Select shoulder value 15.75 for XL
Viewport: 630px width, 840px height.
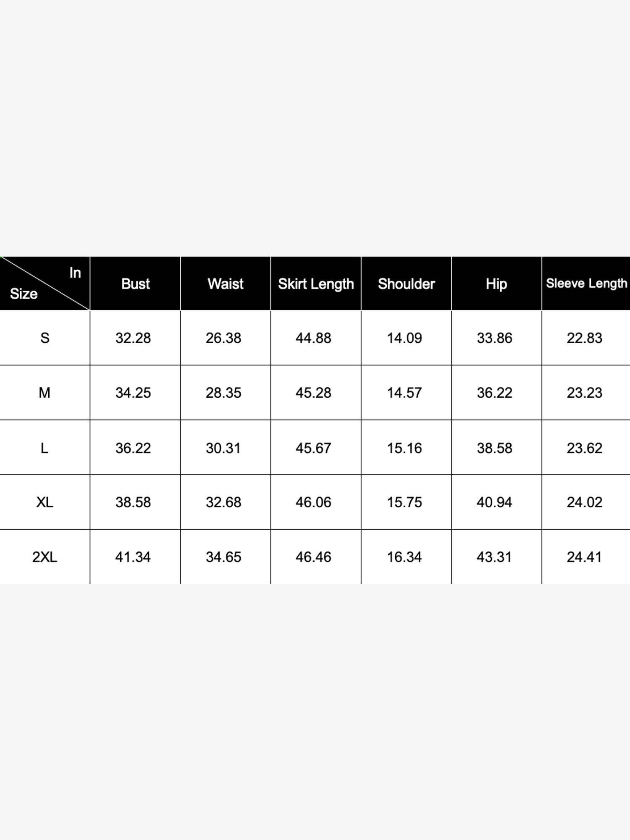404,502
